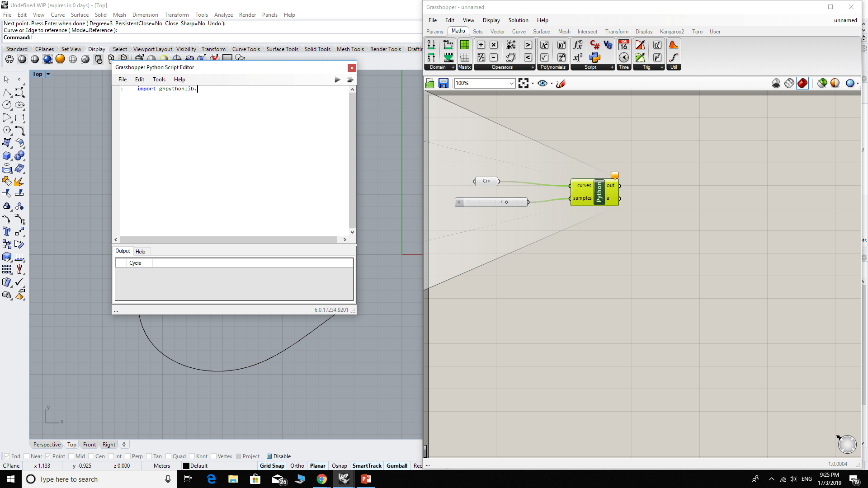This screenshot has height=488, width=868.
Task: Pick the Circle tool in Rhino sidebar
Action: pyautogui.click(x=7, y=105)
